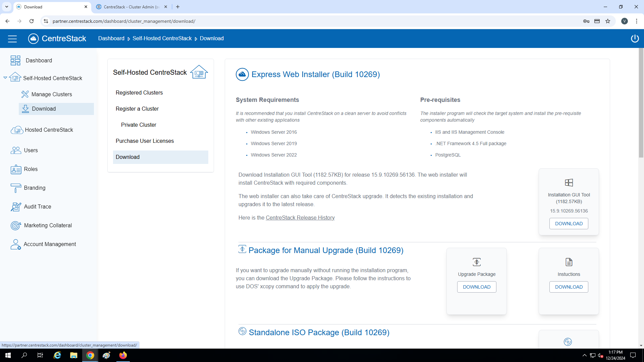This screenshot has width=644, height=362.
Task: Reload the page with refresh icon
Action: tap(32, 21)
